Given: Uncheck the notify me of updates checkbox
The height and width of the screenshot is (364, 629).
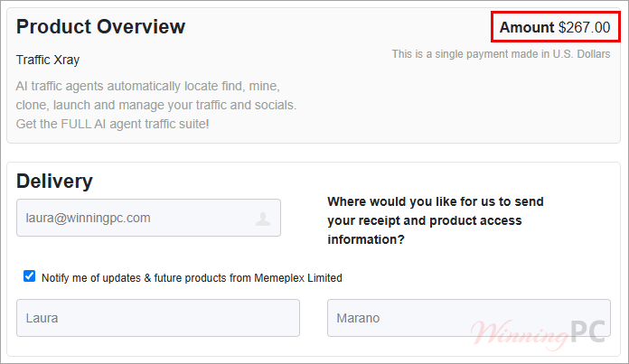Looking at the screenshot, I should click(29, 276).
